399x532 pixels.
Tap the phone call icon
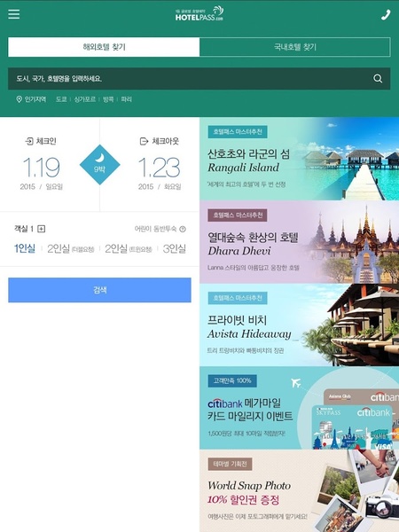[x=386, y=15]
